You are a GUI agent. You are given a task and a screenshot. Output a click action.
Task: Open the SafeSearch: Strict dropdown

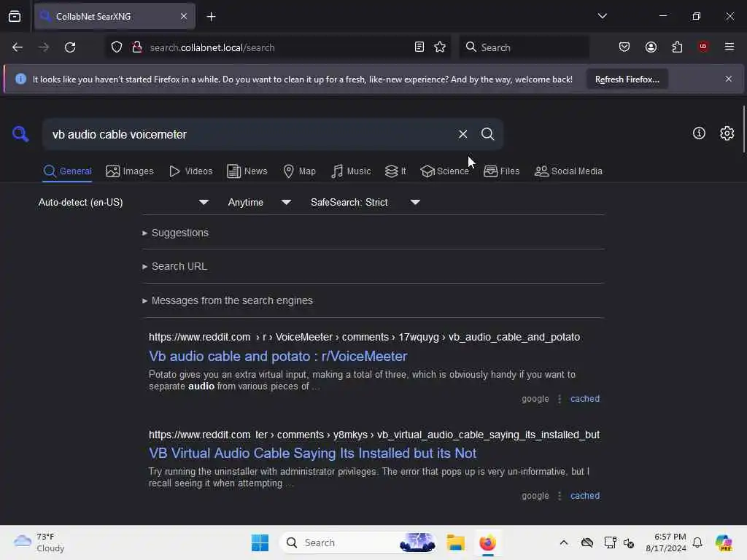point(365,203)
